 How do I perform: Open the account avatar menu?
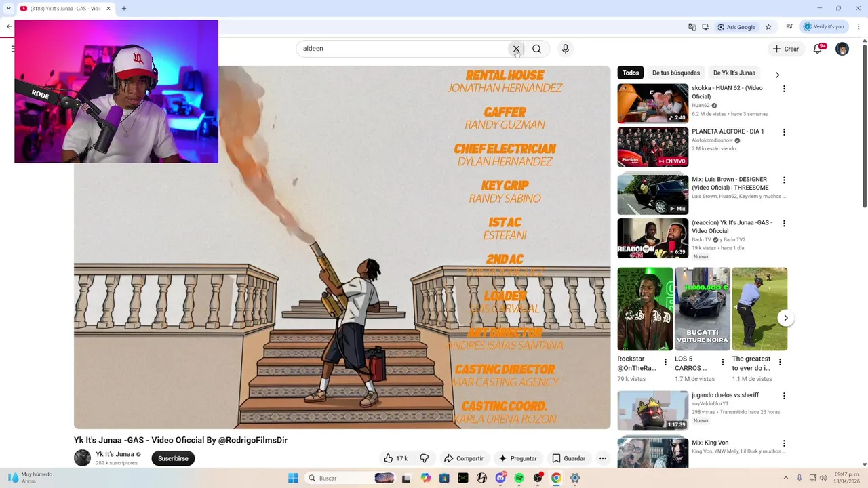pos(842,49)
